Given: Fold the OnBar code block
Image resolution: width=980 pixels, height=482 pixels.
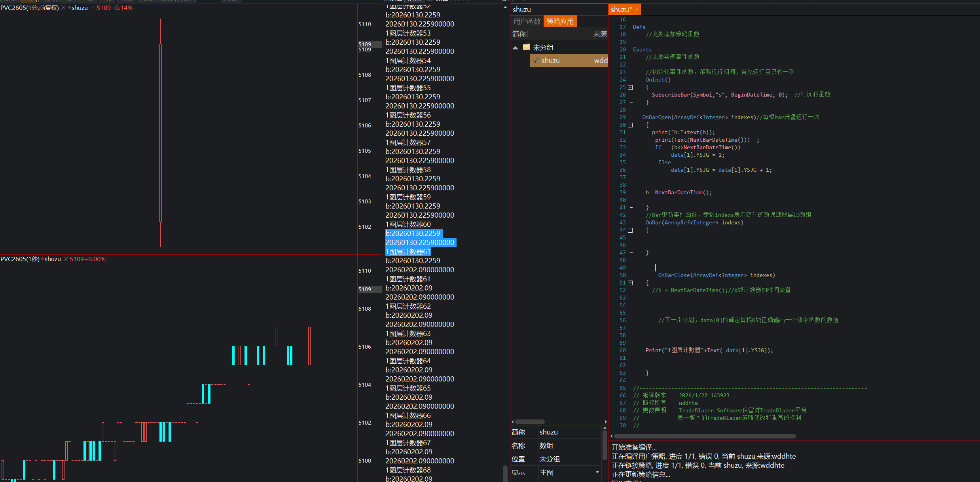Looking at the screenshot, I should (x=630, y=230).
